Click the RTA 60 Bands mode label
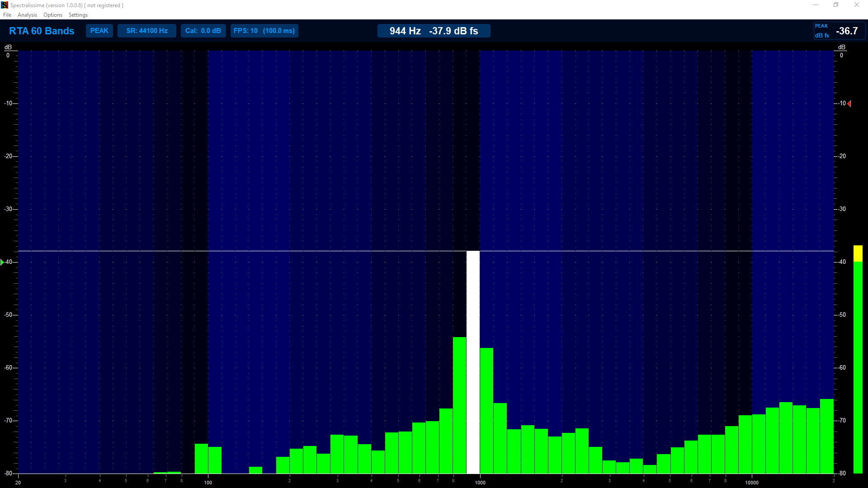This screenshot has height=488, width=868. point(42,31)
